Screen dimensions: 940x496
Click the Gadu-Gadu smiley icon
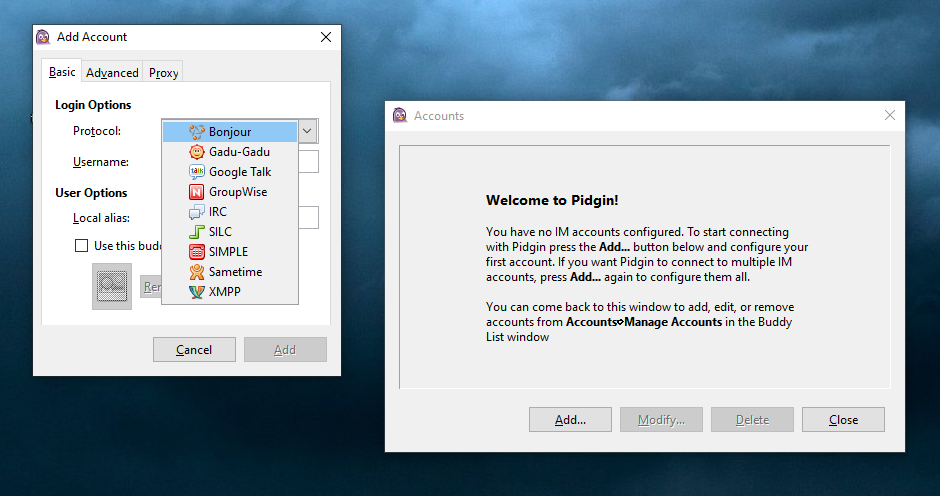tap(197, 152)
